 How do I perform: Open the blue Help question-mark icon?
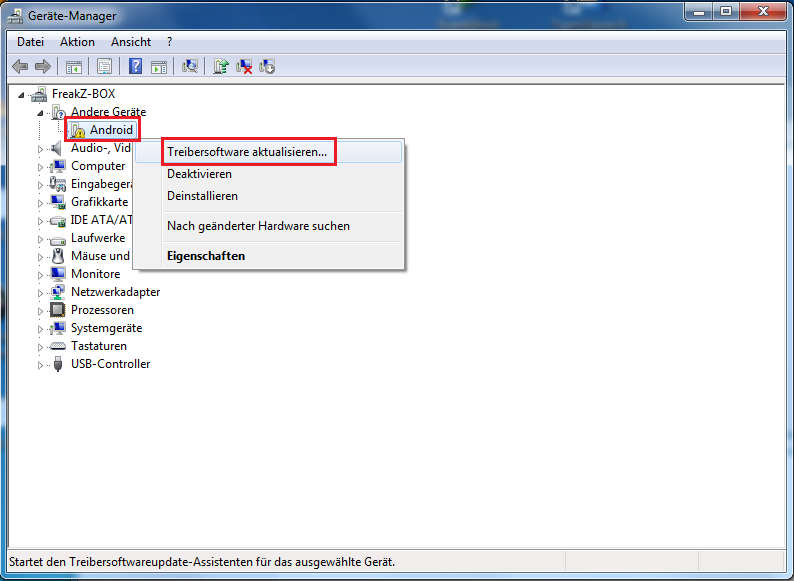tap(135, 66)
